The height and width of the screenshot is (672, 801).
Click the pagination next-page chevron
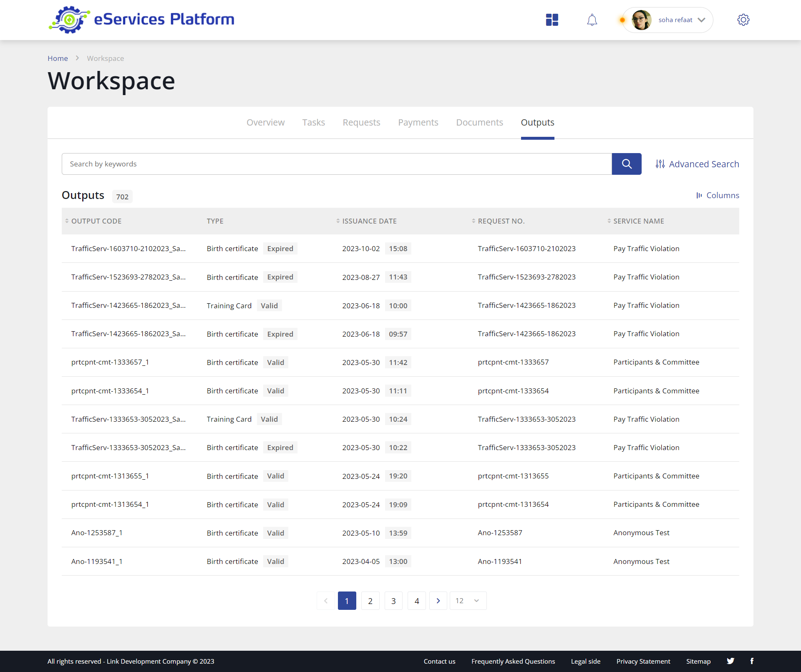click(x=438, y=601)
